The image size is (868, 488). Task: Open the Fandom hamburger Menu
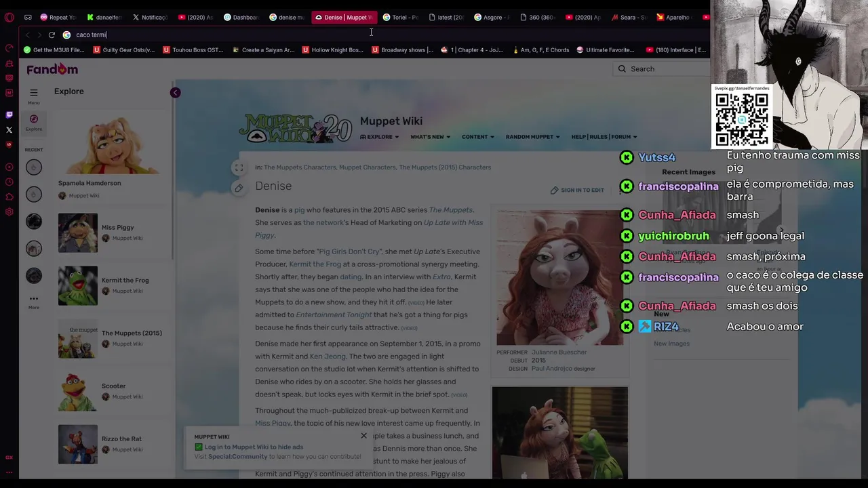coord(33,95)
